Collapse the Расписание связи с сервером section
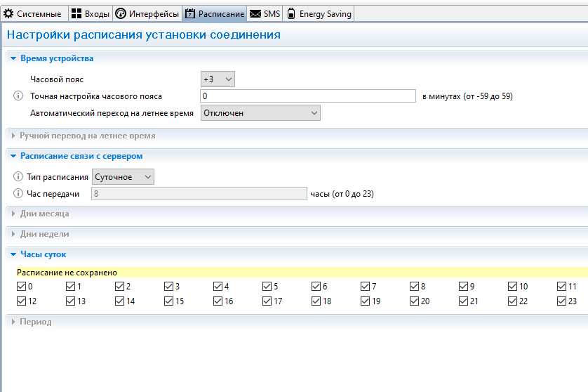 (13, 156)
